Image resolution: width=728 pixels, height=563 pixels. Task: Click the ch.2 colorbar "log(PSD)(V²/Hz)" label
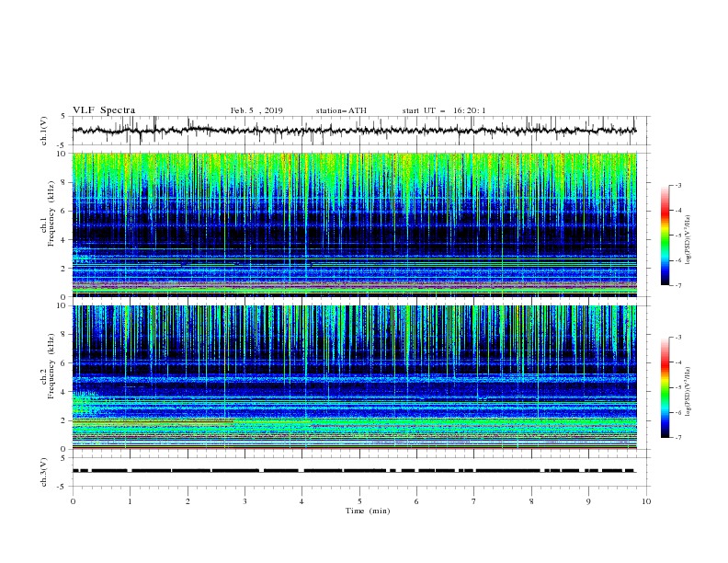(x=688, y=391)
